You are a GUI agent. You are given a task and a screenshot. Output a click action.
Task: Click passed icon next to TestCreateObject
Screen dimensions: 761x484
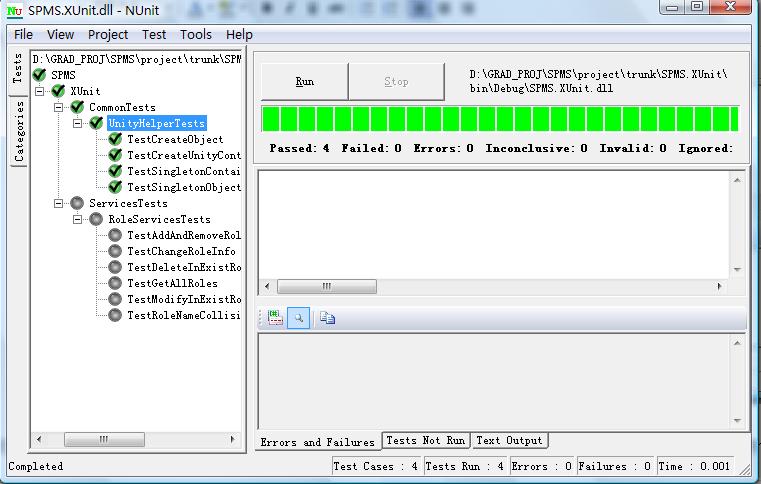click(x=115, y=139)
